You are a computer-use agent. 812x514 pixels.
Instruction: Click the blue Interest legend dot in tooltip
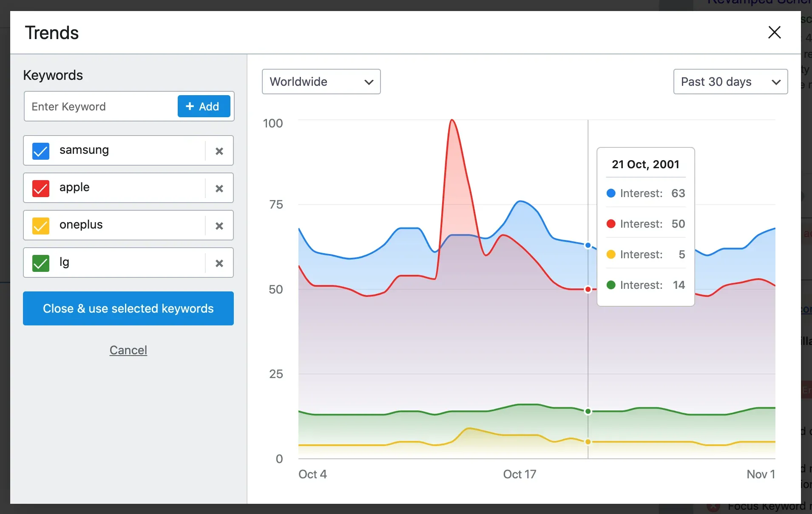point(611,193)
